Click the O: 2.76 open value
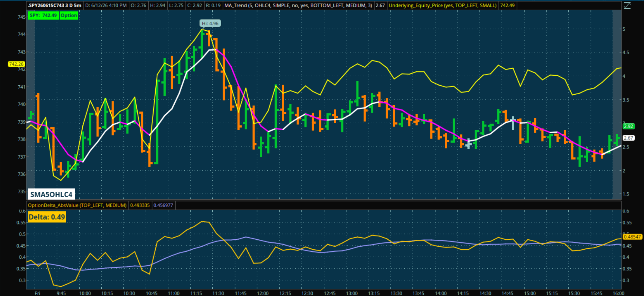 (138, 6)
